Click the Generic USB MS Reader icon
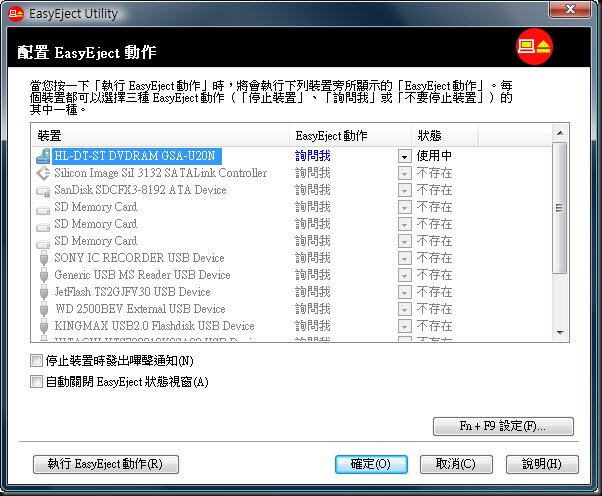Image resolution: width=602 pixels, height=496 pixels. coord(44,275)
